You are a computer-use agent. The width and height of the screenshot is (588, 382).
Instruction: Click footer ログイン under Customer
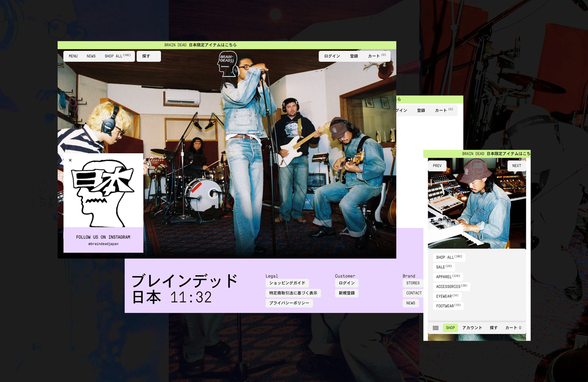347,283
